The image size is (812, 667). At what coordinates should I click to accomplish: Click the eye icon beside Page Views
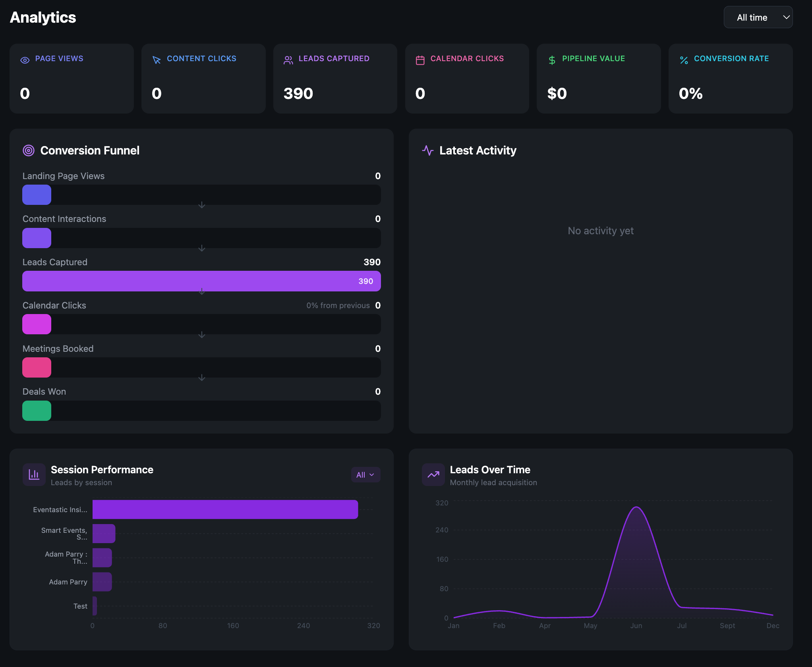pos(25,60)
